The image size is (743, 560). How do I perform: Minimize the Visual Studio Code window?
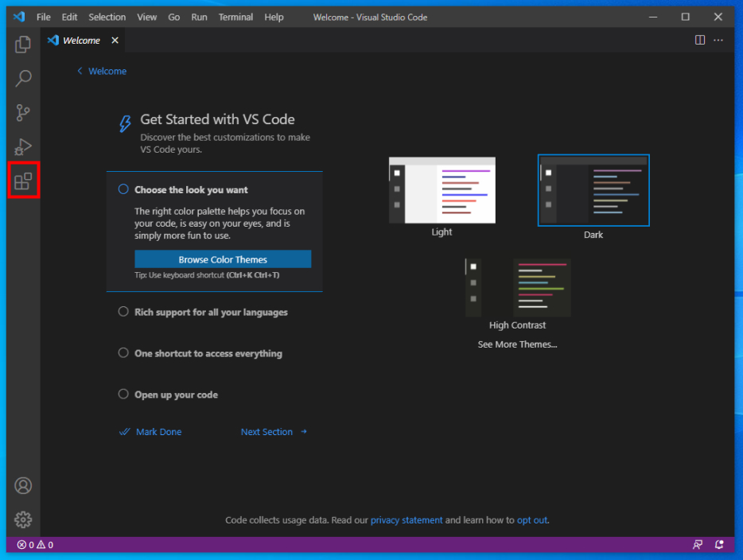[653, 17]
